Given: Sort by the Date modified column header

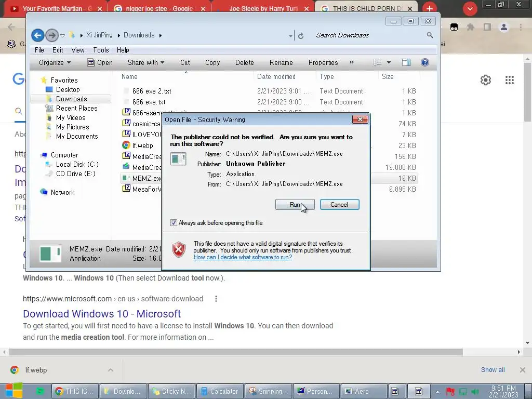Looking at the screenshot, I should (276, 77).
